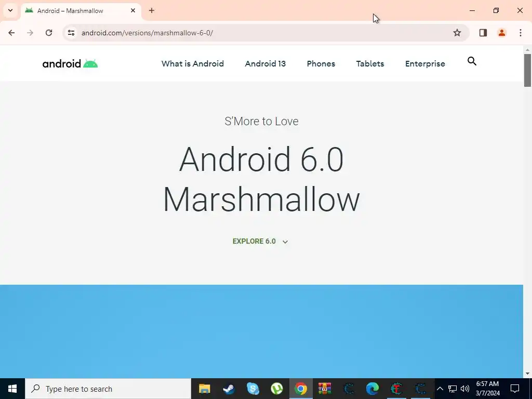Bookmark this page with the star icon

(457, 33)
